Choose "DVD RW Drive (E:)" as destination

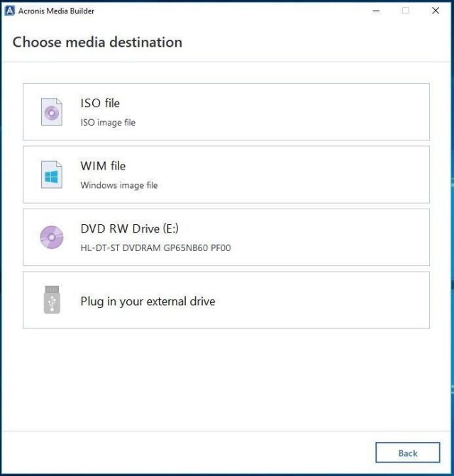pyautogui.click(x=133, y=228)
